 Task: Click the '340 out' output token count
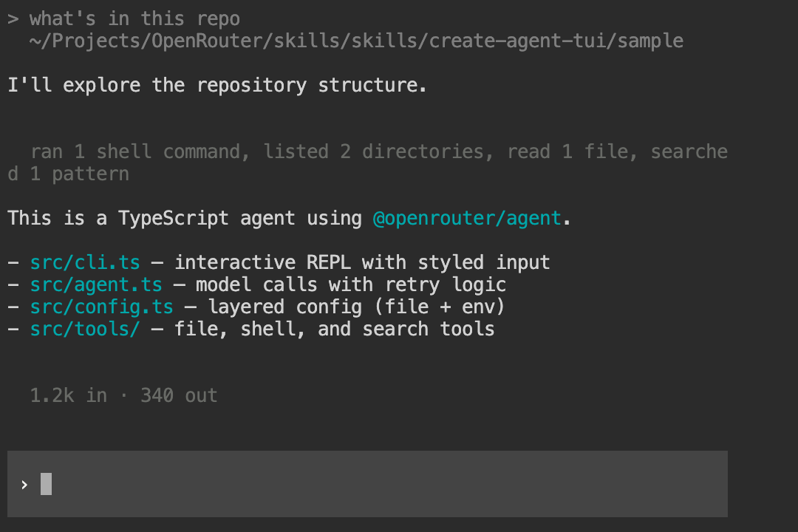[179, 395]
